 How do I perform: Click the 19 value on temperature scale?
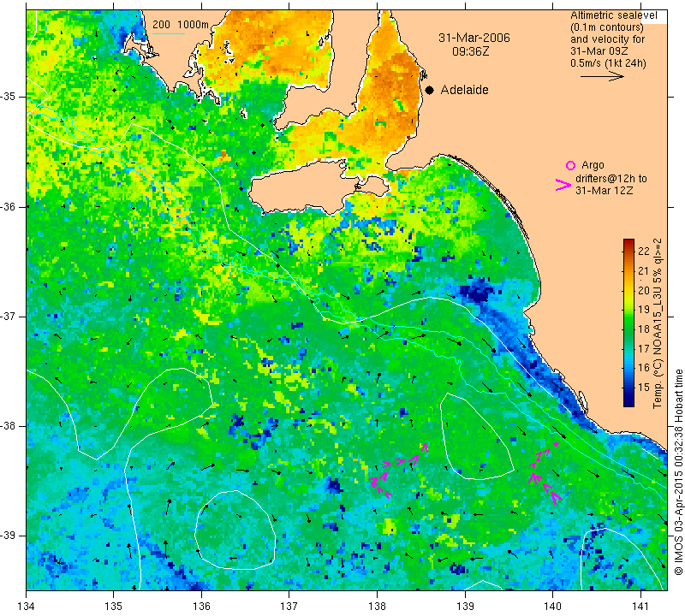644,310
